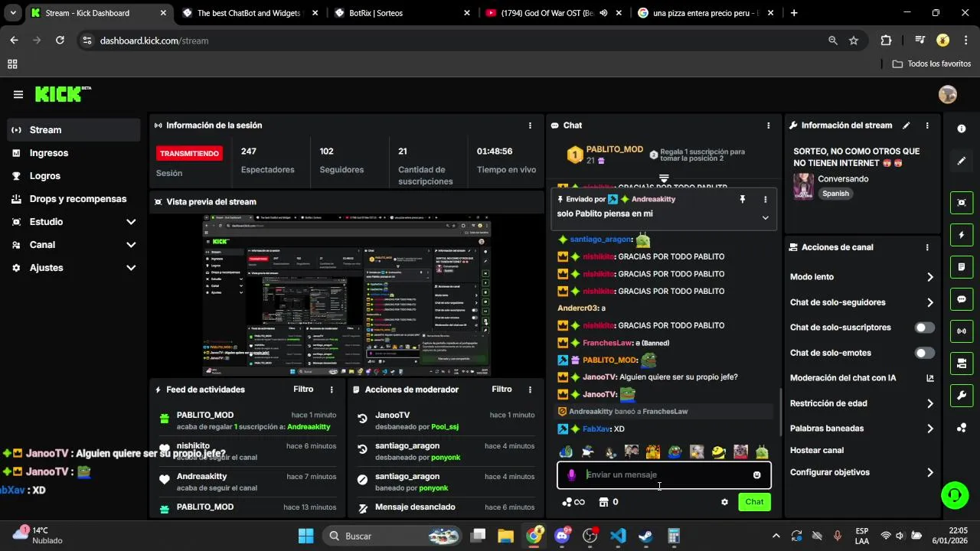Open options for the pinned Andreaakitty message
This screenshot has width=980, height=551.
tap(765, 199)
